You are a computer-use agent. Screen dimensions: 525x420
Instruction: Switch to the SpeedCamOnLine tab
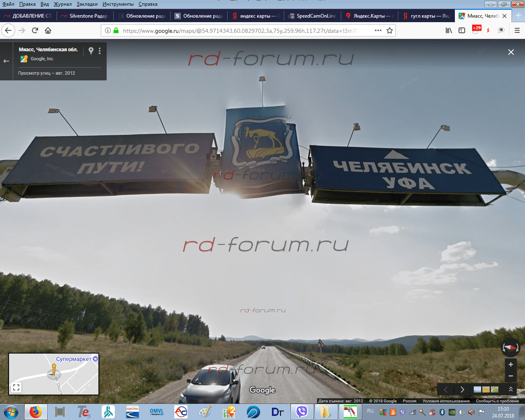313,16
